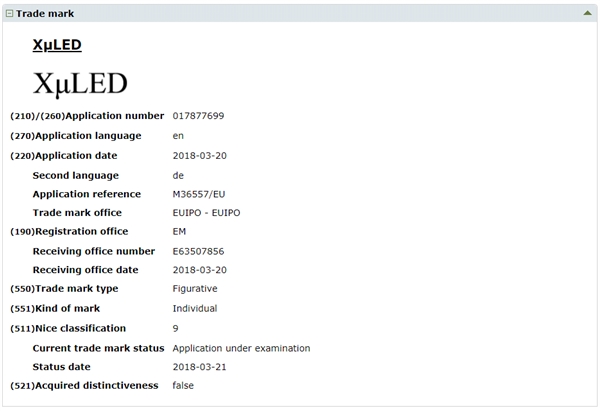Click the Individual kind of mark value
This screenshot has width=600, height=411.
pos(195,308)
